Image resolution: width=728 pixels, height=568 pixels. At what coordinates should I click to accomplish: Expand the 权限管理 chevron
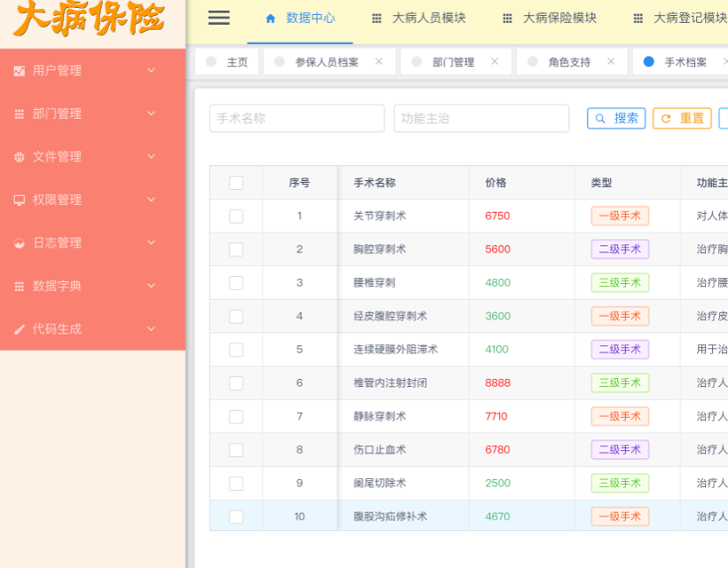click(x=151, y=200)
